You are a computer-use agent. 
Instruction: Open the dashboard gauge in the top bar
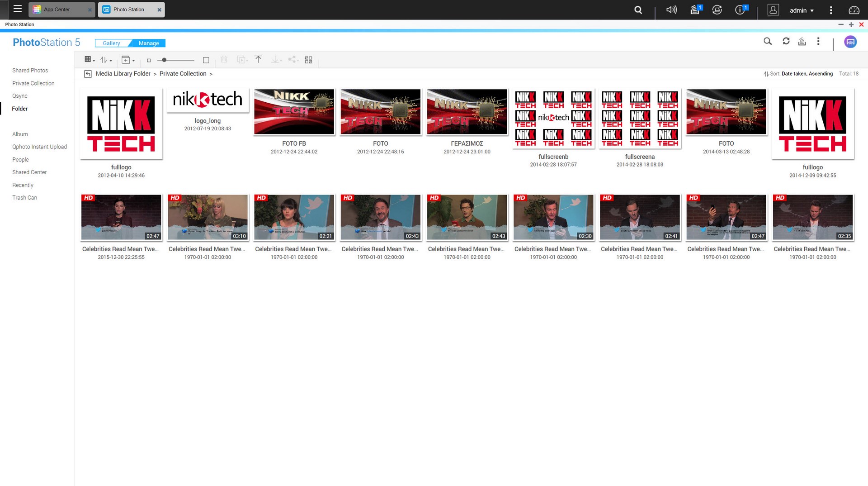pos(854,10)
